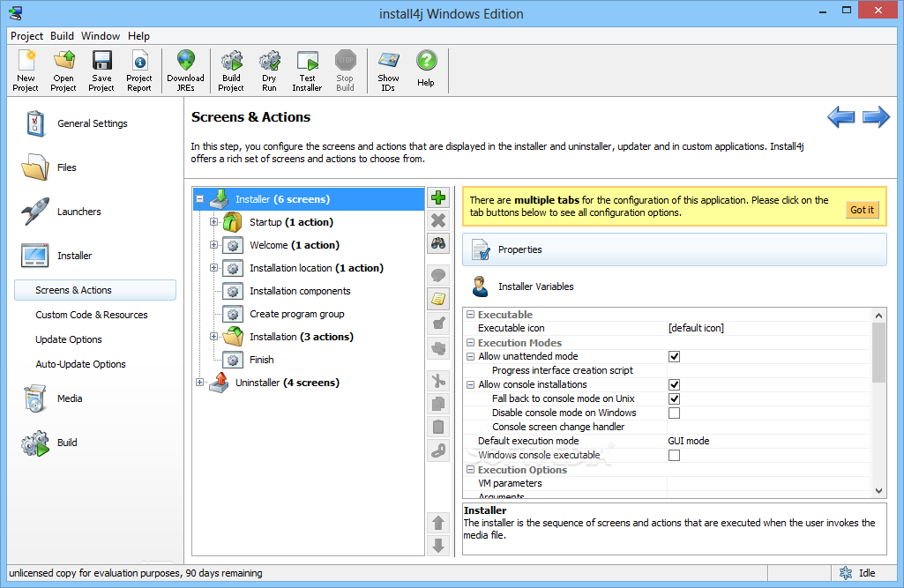Toggle Show IDs in toolbar
Screen dimensions: 904x588
click(389, 71)
